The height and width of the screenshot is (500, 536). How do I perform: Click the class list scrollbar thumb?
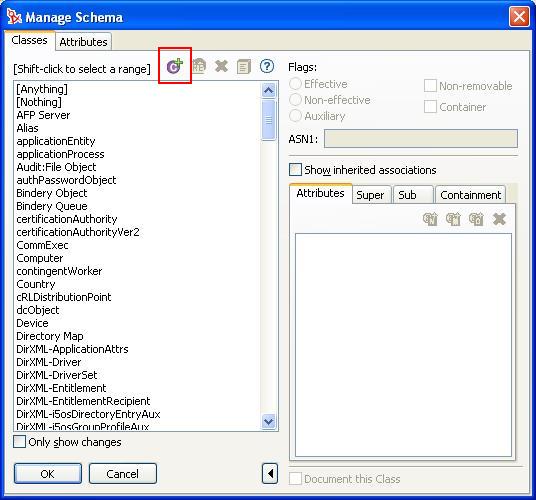tap(269, 120)
